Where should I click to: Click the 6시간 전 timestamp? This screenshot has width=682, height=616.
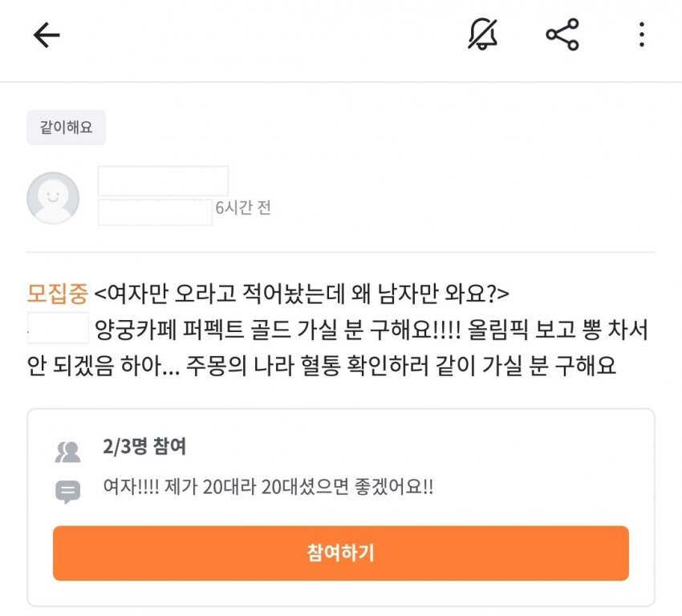(243, 207)
